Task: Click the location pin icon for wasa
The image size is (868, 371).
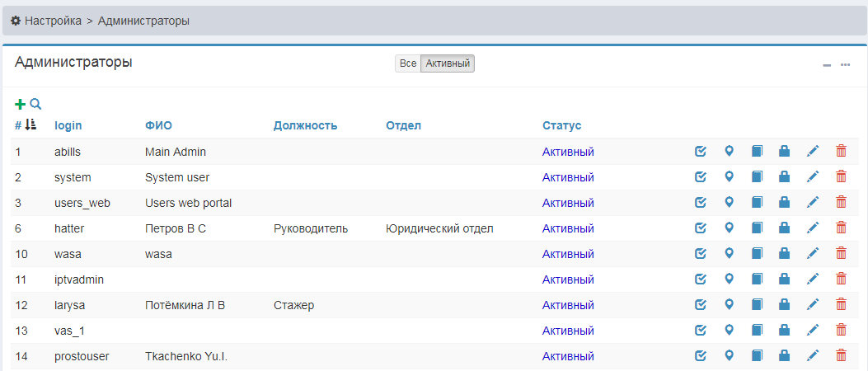Action: point(729,254)
